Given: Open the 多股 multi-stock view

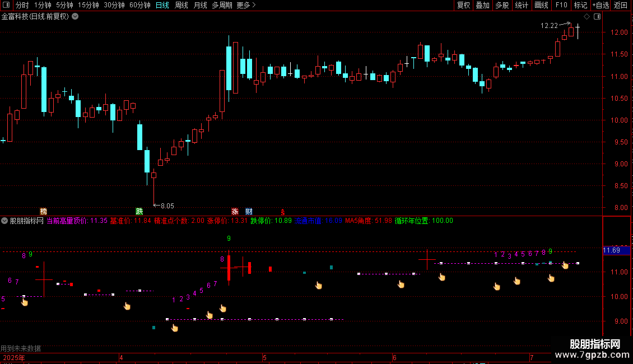Looking at the screenshot, I should (502, 5).
